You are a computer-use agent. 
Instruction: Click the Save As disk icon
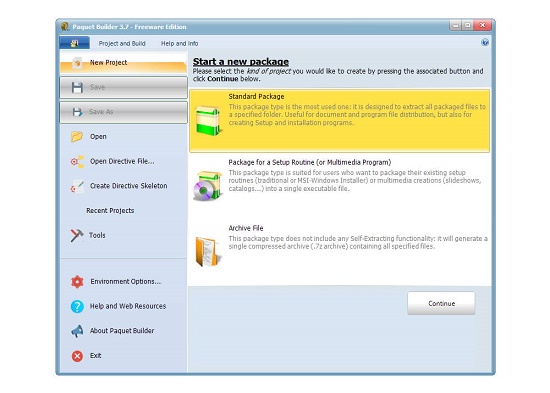77,112
